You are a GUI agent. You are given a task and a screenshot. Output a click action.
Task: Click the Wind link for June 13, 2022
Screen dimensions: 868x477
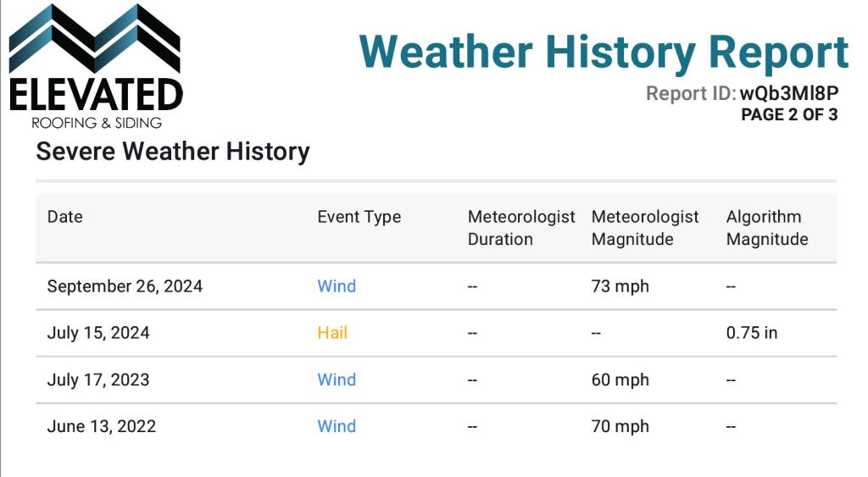pos(337,426)
